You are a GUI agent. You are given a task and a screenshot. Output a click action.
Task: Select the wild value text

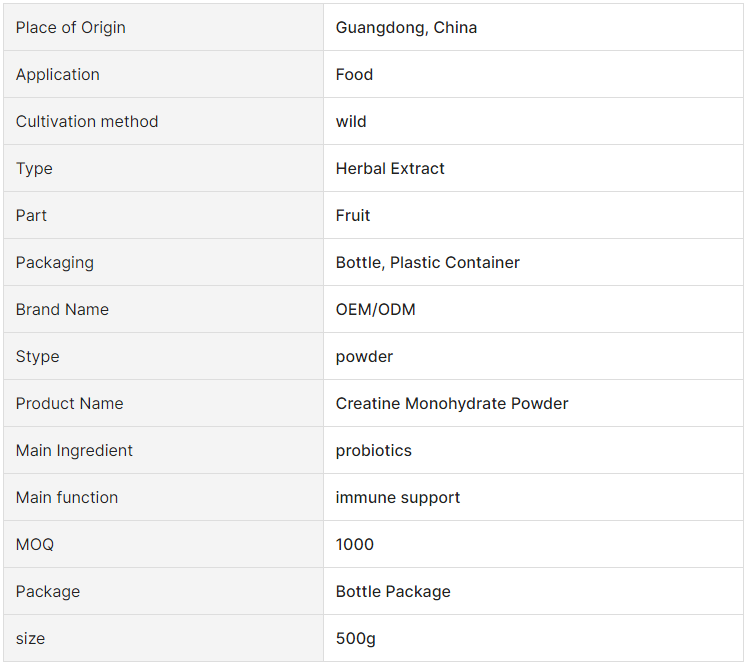[351, 121]
